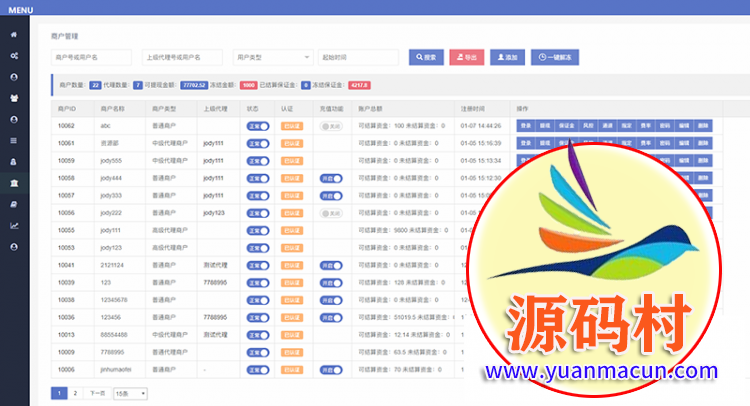This screenshot has height=406, width=750.
Task: Open the book icon below the bank icon
Action: (14, 204)
